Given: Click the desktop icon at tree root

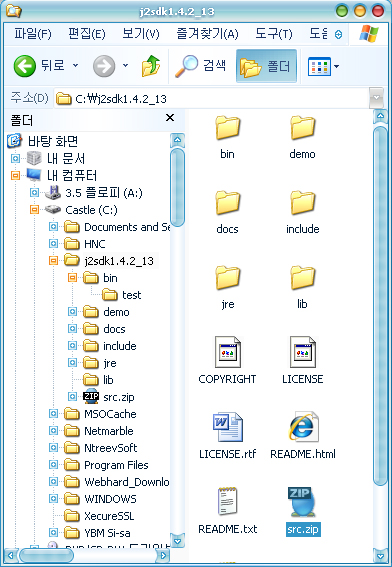Looking at the screenshot, I should pos(14,141).
